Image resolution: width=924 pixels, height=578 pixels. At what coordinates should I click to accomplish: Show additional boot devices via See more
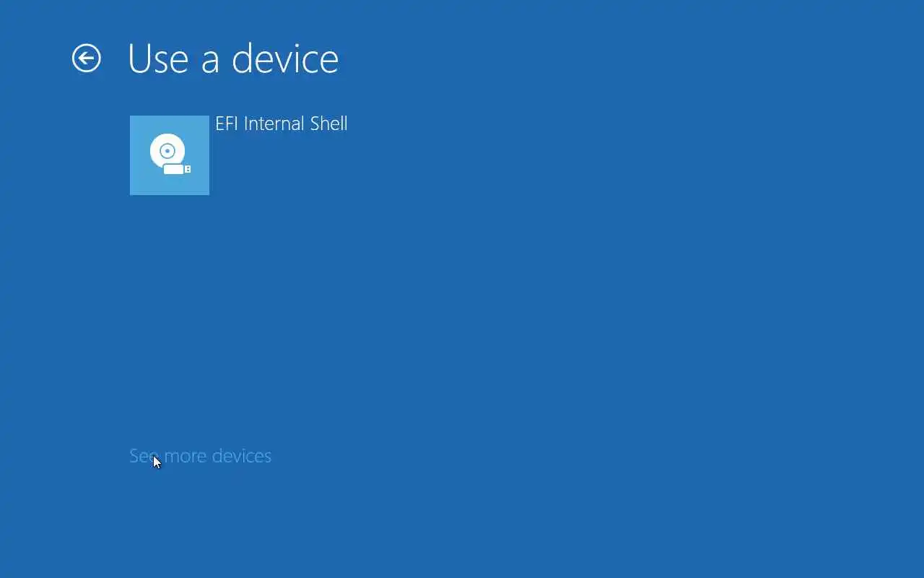(200, 456)
